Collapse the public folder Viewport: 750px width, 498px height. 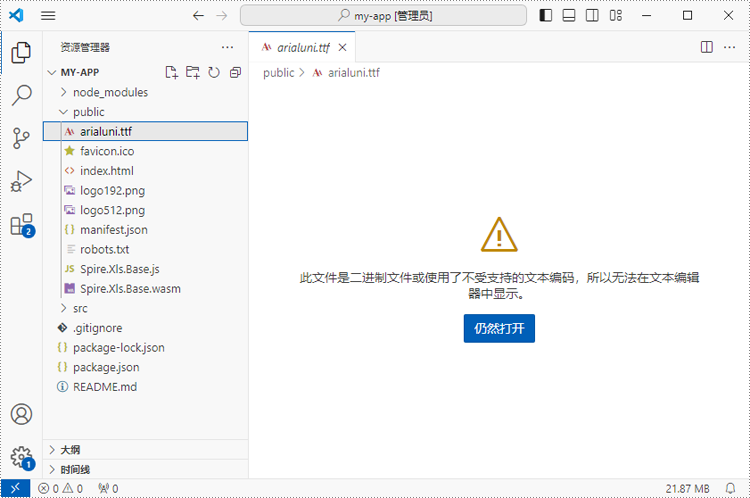tap(64, 111)
